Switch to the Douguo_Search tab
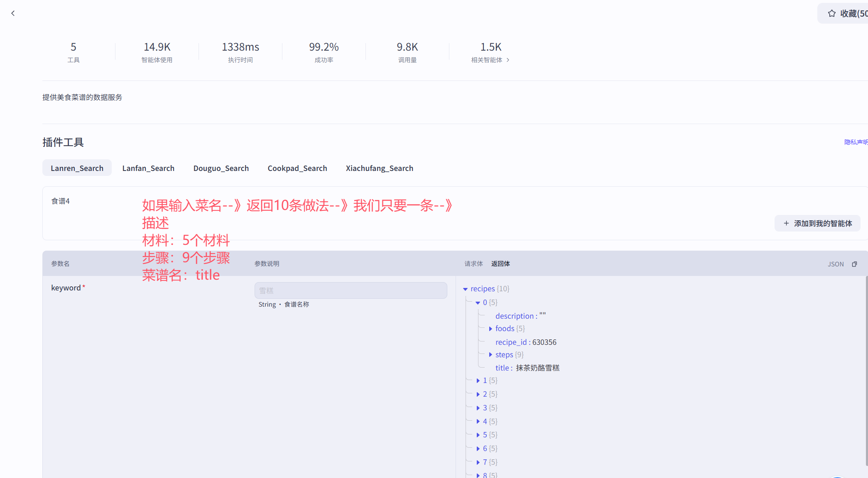Viewport: 868px width, 478px height. click(221, 168)
